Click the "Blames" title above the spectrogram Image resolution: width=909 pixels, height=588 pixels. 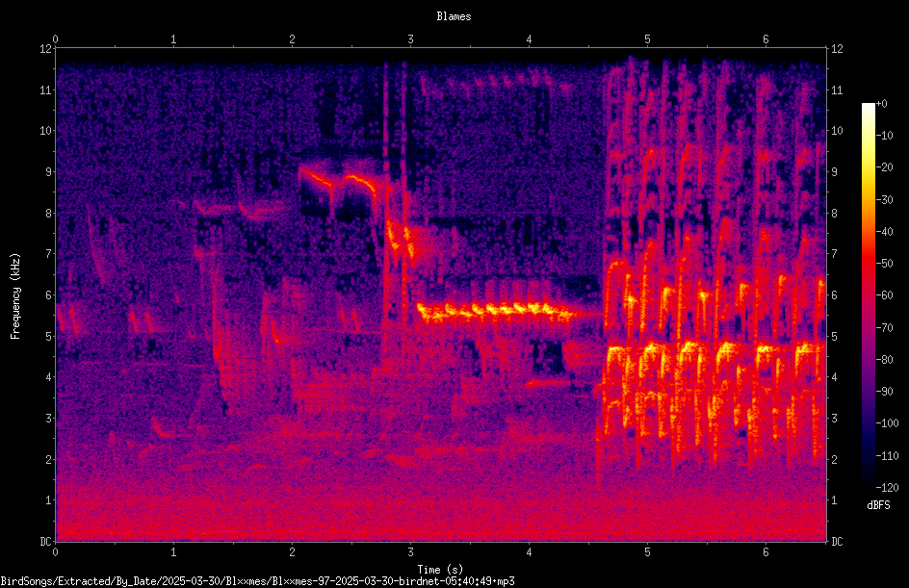point(454,16)
